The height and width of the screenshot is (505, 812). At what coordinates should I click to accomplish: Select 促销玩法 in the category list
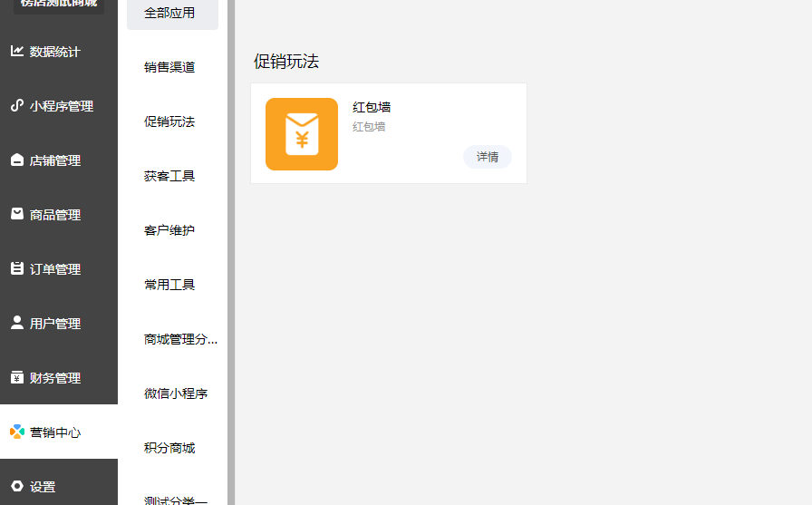pyautogui.click(x=169, y=121)
